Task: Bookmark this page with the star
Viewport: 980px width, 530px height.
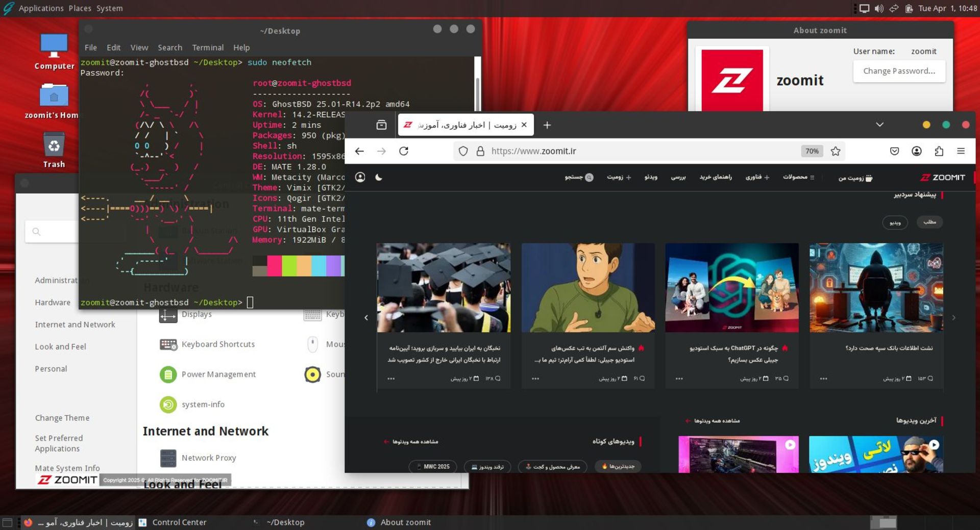Action: click(x=836, y=151)
